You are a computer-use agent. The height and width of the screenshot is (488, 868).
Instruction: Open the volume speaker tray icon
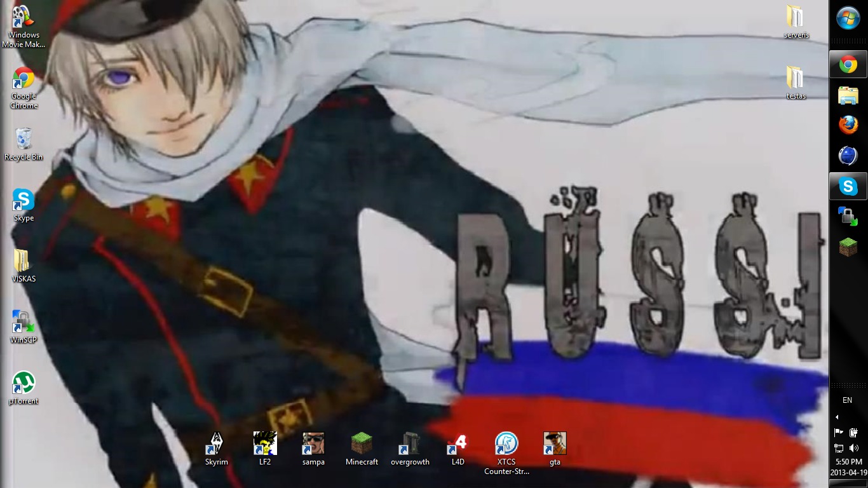[x=853, y=448]
